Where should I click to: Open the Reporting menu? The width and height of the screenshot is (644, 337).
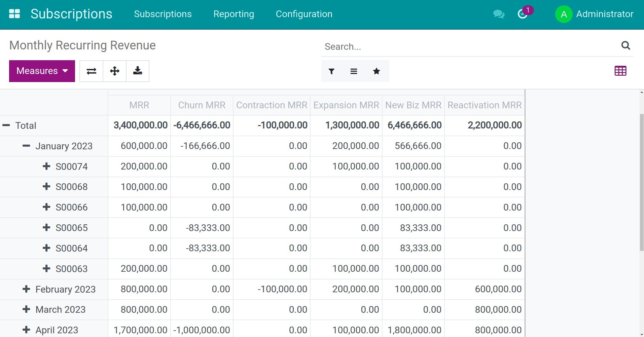(x=234, y=14)
